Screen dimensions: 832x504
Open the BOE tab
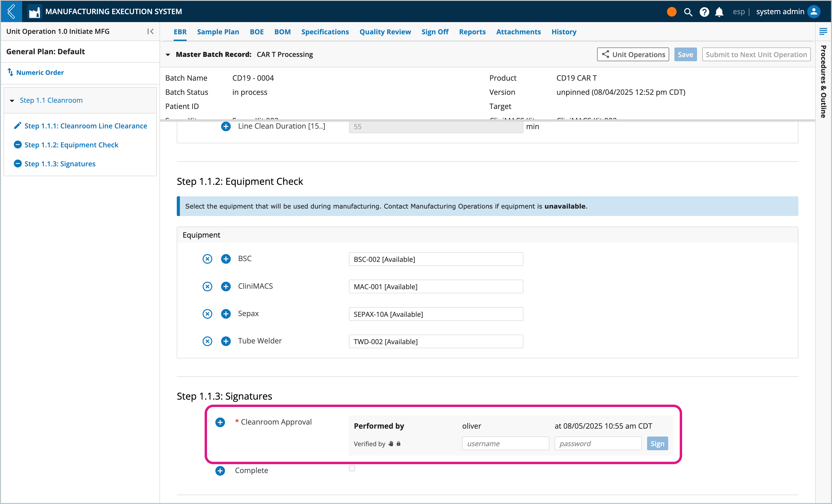(x=257, y=32)
